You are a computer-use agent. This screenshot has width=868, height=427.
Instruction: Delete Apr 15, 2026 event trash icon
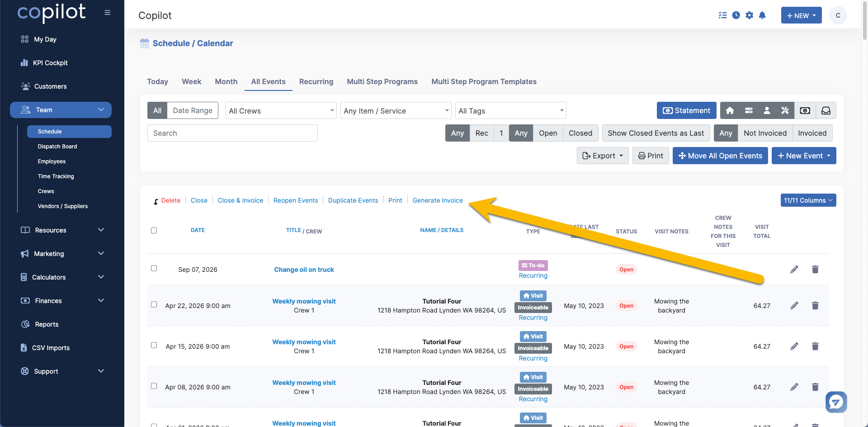(815, 346)
